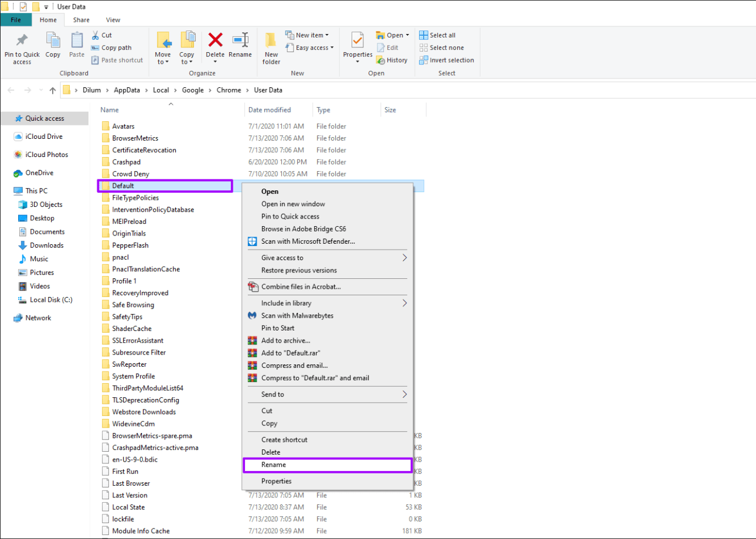Click the red Delete icon in ribbon
Viewport: 756px width, 539px height.
click(215, 41)
